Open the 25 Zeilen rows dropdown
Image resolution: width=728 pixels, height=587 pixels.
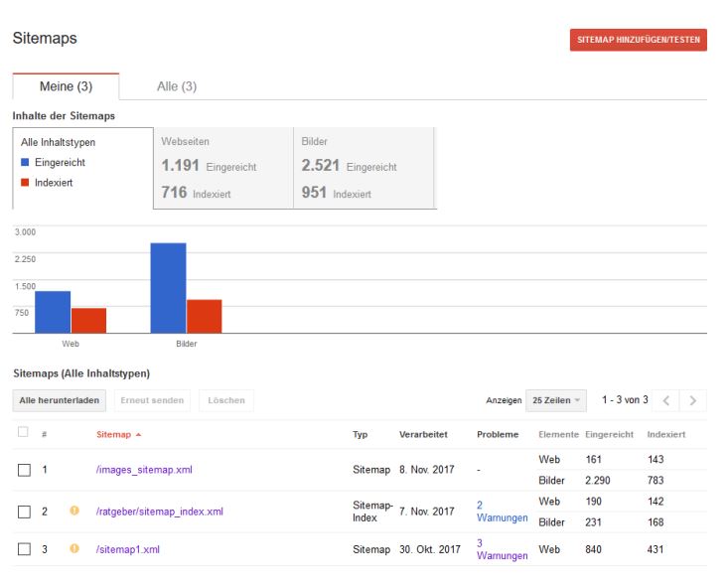click(556, 400)
